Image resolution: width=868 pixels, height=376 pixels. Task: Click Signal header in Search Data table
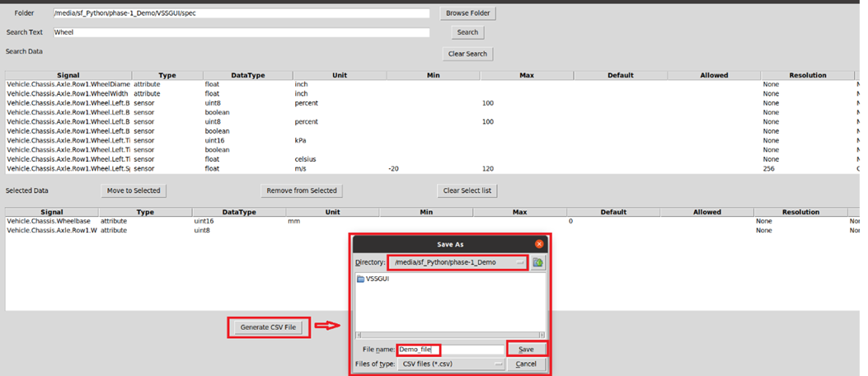coord(68,75)
